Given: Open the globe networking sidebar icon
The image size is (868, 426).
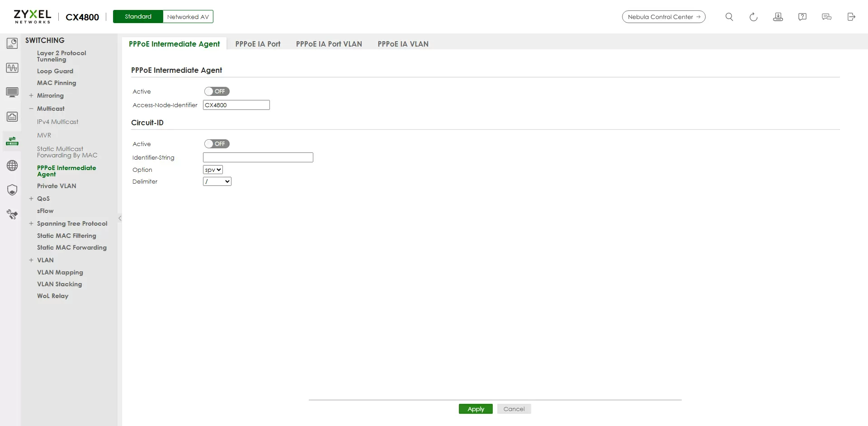Looking at the screenshot, I should [x=12, y=166].
